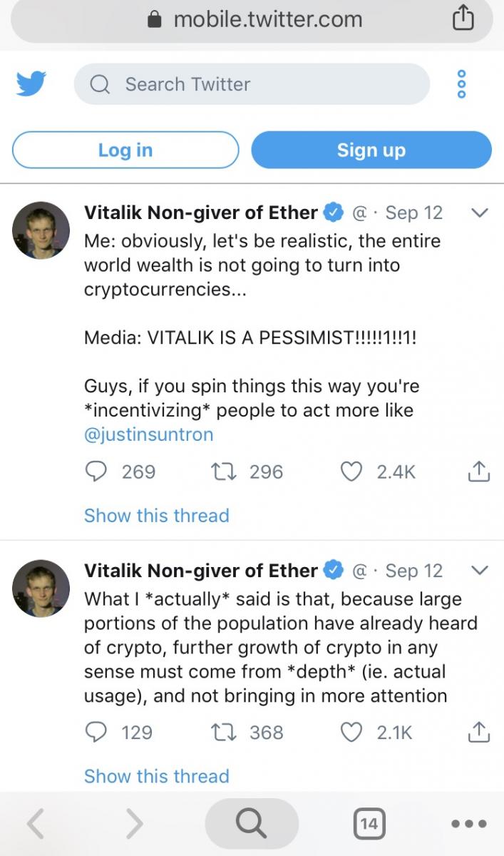Share the second tweet via share icon
Screen dimensions: 504x856
[x=479, y=732]
